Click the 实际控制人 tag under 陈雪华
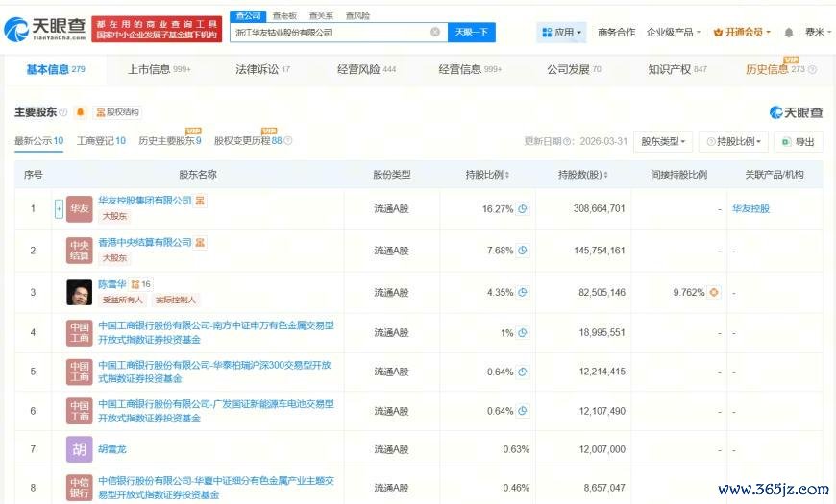836x504 pixels. coord(176,300)
